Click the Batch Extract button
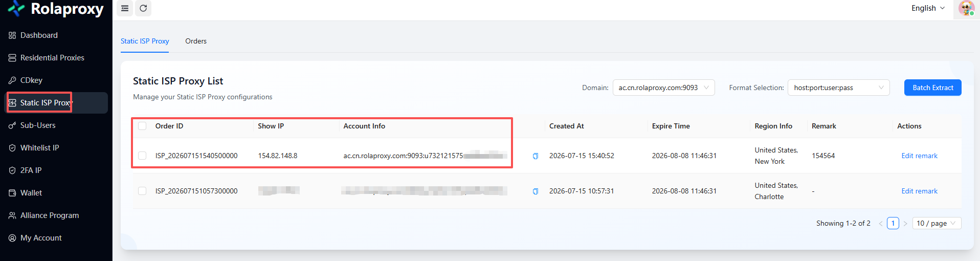This screenshot has height=261, width=980. point(933,88)
